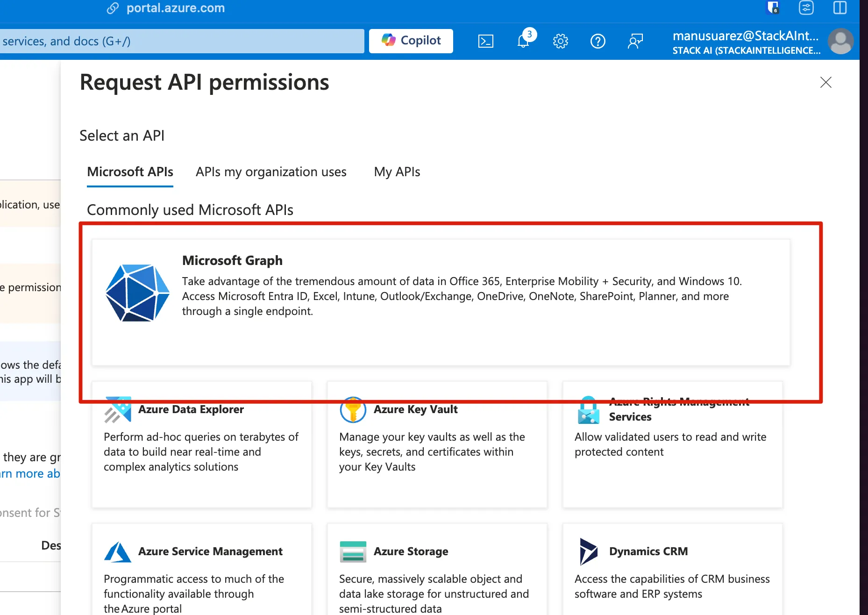Switch to the My APIs tab

point(397,172)
